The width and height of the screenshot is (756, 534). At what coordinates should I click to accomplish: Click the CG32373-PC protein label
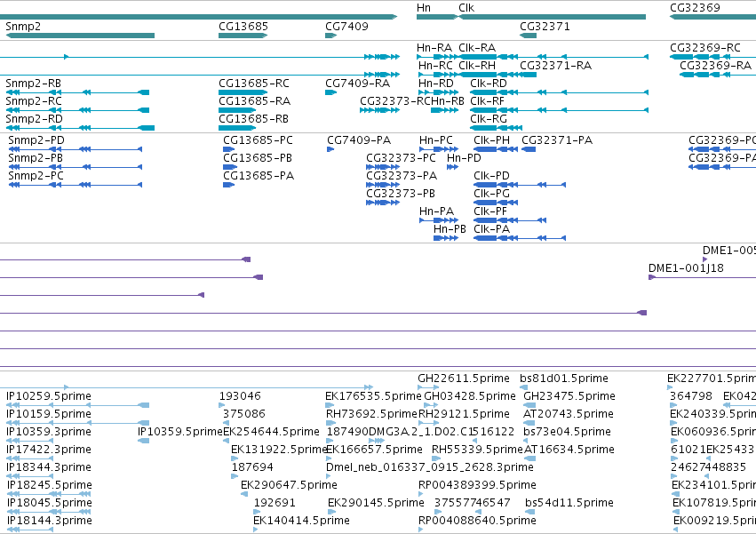401,158
